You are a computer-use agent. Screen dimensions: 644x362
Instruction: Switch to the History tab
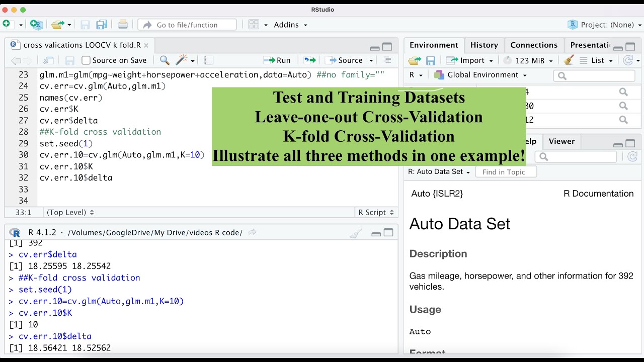pos(484,45)
